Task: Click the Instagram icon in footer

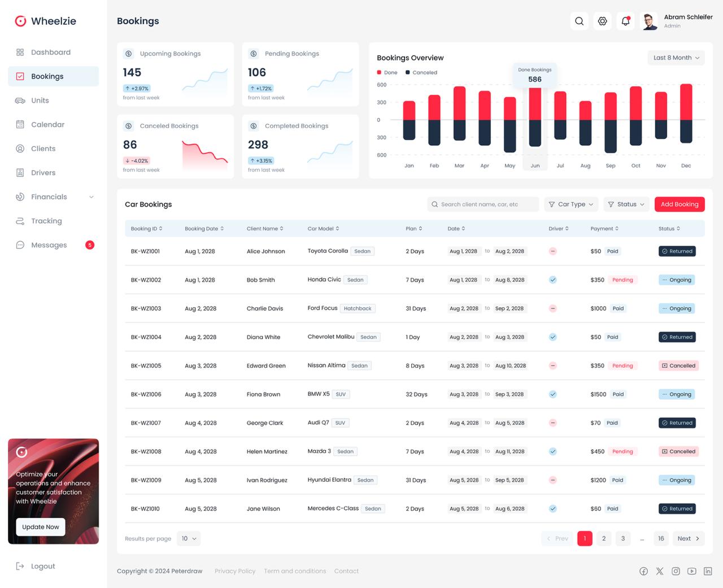Action: pyautogui.click(x=676, y=571)
